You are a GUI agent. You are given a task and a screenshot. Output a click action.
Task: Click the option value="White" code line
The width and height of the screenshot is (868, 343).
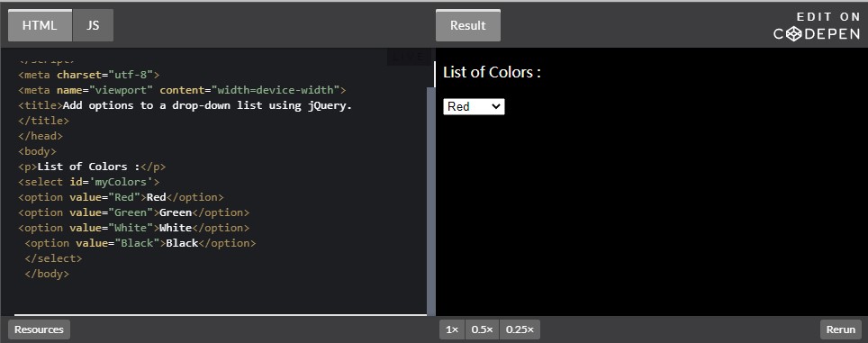134,228
